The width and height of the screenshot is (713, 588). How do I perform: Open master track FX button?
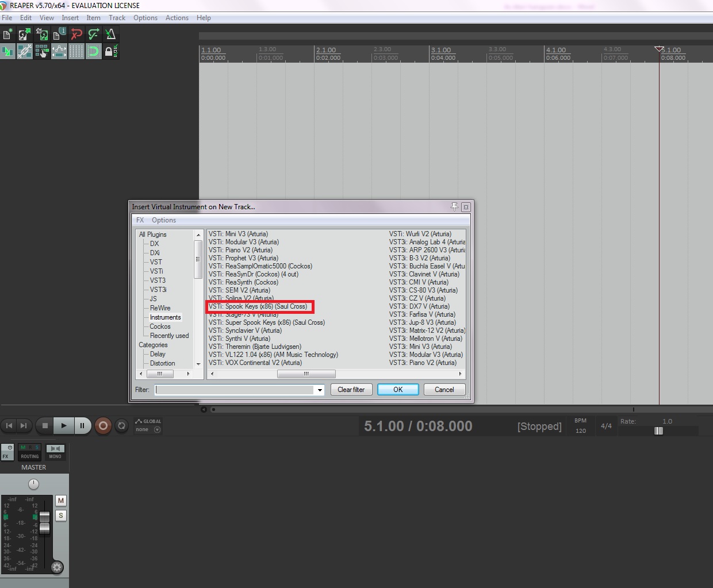pos(7,452)
